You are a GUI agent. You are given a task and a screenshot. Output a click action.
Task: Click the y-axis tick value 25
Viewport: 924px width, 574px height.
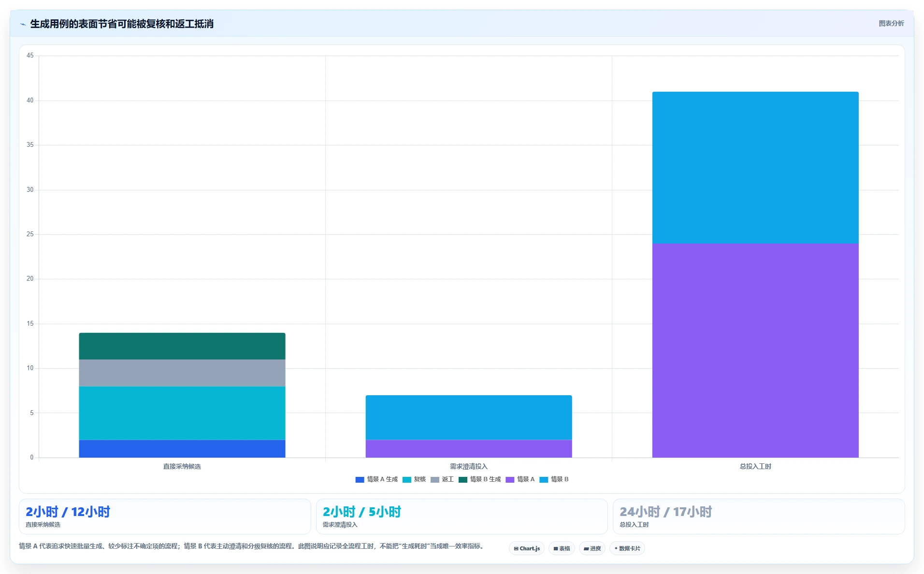[x=30, y=234]
